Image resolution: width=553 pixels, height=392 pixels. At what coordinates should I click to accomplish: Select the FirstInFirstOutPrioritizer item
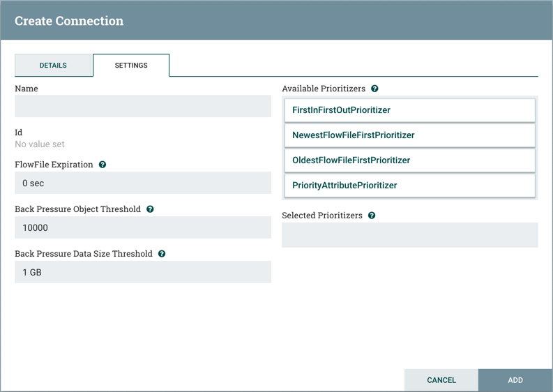coord(409,110)
